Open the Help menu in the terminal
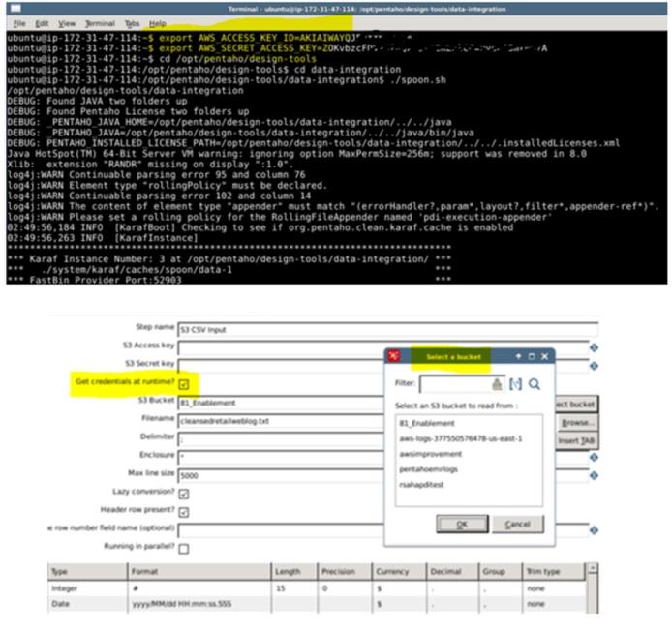 click(157, 23)
